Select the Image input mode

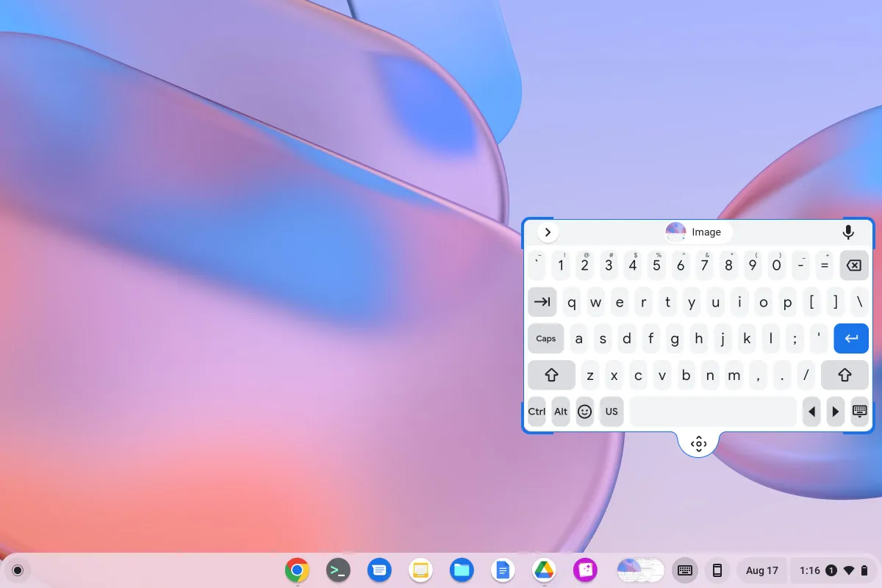[698, 232]
